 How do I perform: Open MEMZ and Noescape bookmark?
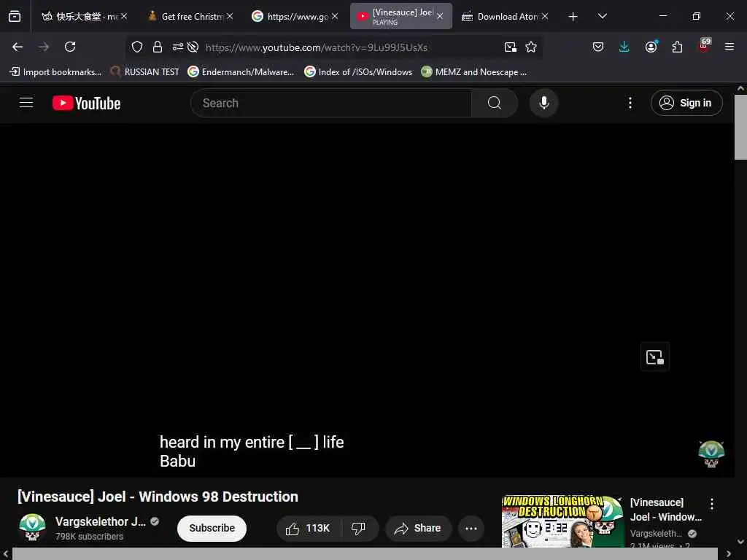[x=474, y=72]
